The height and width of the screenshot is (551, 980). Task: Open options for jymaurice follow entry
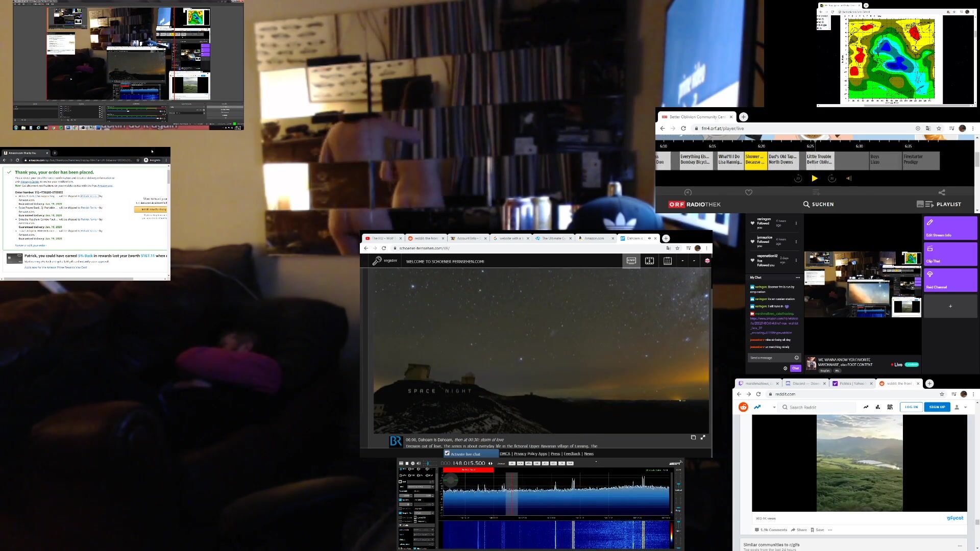click(796, 241)
